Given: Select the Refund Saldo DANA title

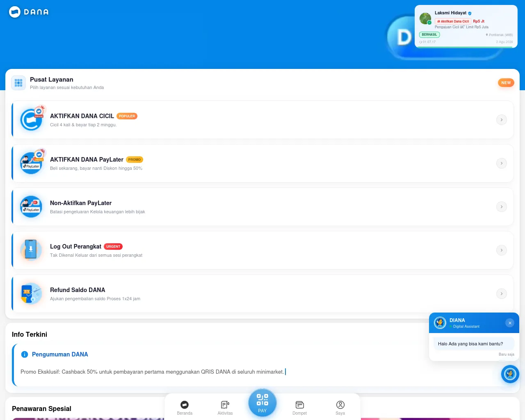Looking at the screenshot, I should pyautogui.click(x=78, y=290).
